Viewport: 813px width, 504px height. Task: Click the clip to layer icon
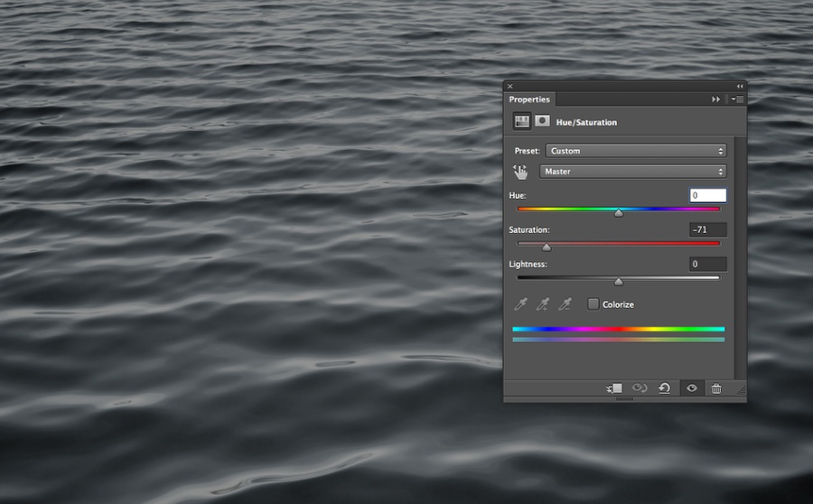615,388
